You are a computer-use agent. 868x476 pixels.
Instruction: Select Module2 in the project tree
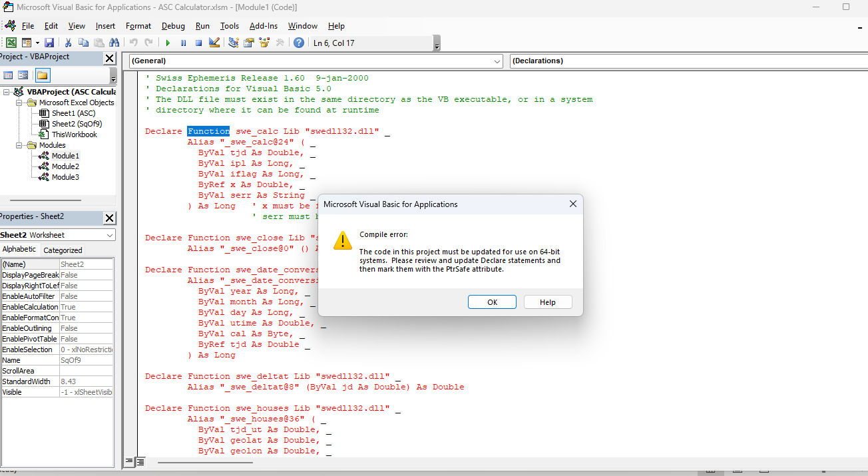(65, 166)
